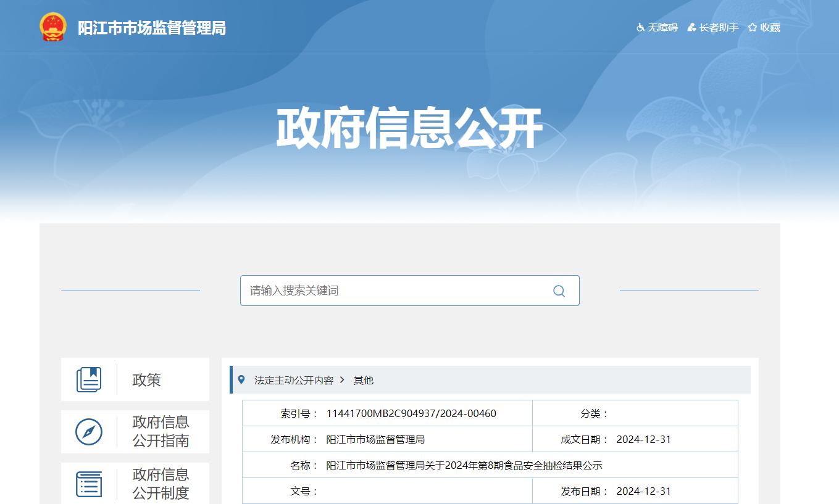Click the disclosure system list icon
The image size is (839, 504).
point(89,484)
